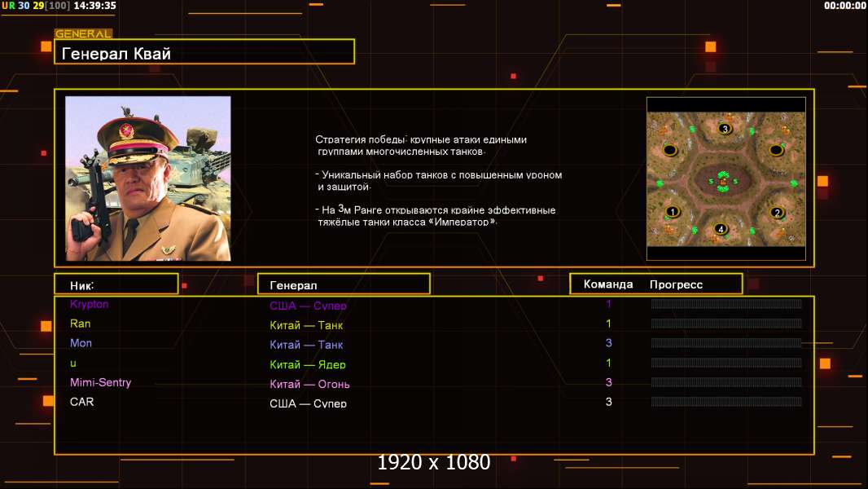Image resolution: width=868 pixels, height=489 pixels.
Task: Select player name 'u'
Action: click(x=73, y=363)
